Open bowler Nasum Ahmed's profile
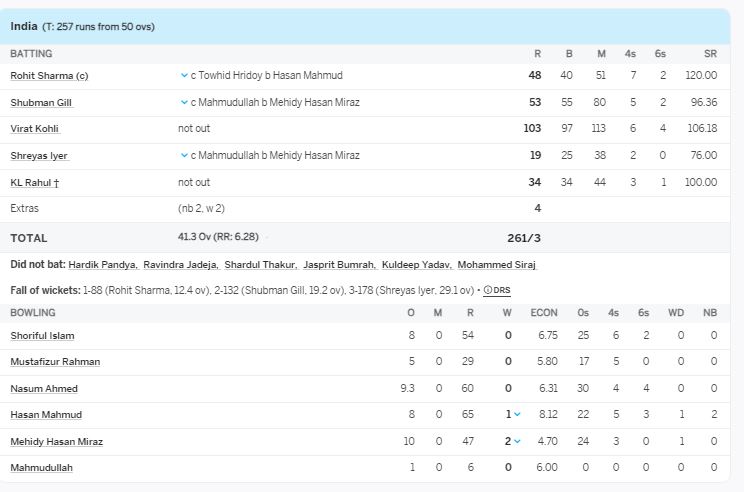This screenshot has height=492, width=744. click(44, 388)
